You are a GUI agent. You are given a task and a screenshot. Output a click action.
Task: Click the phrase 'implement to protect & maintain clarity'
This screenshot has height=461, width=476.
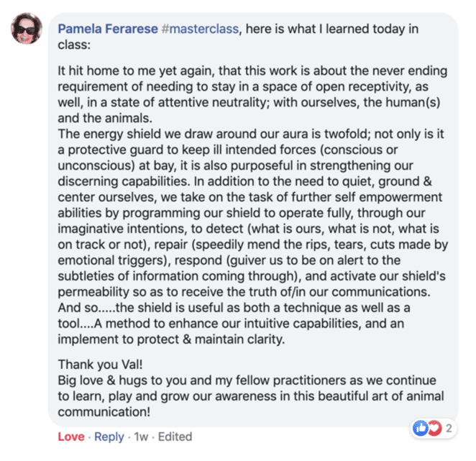point(170,339)
